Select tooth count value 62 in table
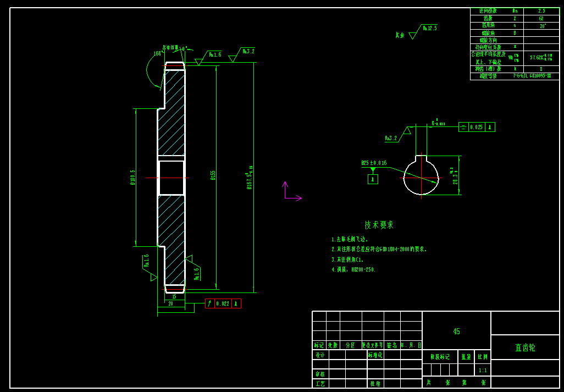The height and width of the screenshot is (392, 564). click(x=541, y=18)
